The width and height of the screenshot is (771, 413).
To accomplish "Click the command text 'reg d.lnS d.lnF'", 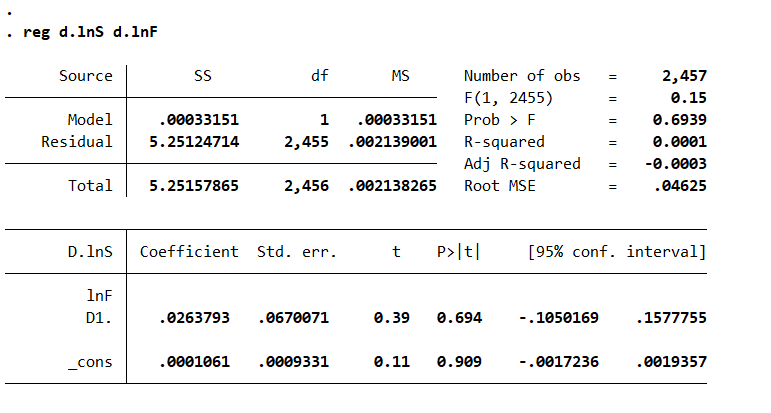I will click(x=89, y=33).
